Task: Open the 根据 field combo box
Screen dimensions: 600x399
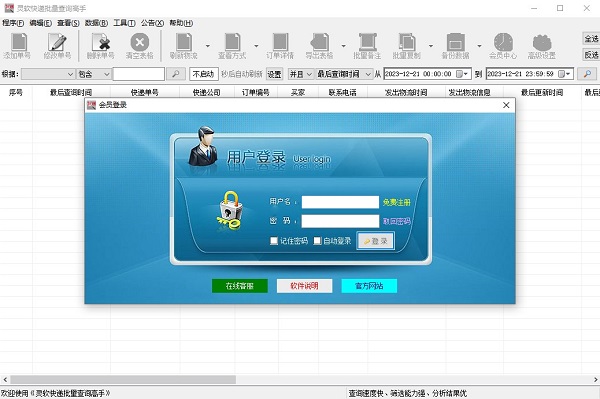Action: [48, 74]
